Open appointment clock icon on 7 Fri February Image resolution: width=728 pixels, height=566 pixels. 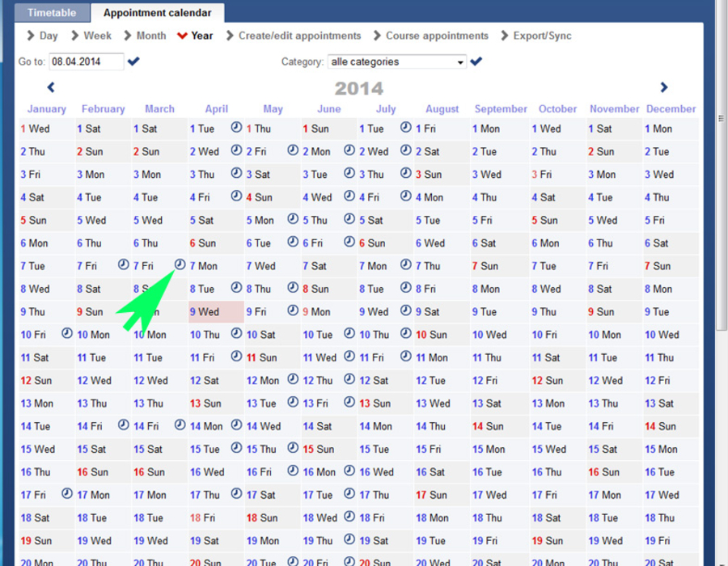point(123,264)
